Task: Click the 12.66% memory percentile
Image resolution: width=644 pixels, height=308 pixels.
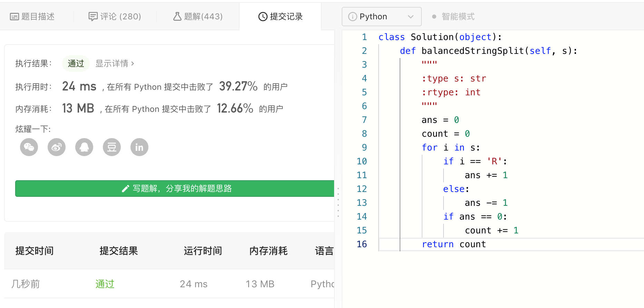Action: (x=235, y=108)
